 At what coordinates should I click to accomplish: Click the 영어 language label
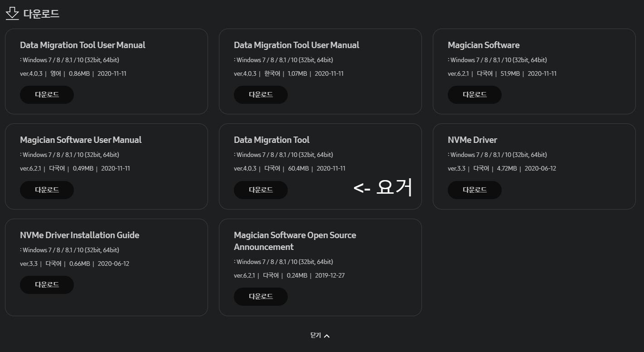(56, 73)
